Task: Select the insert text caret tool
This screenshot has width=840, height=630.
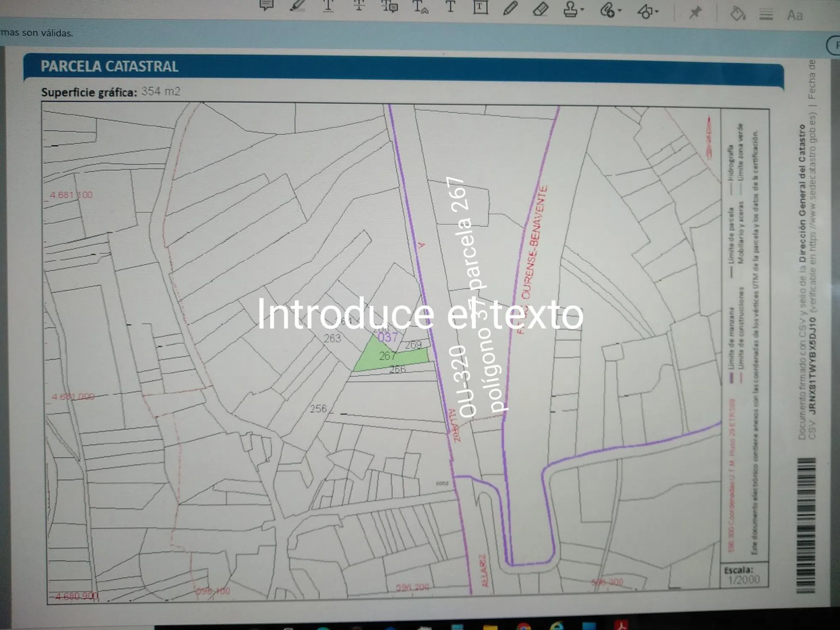Action: pos(420,7)
